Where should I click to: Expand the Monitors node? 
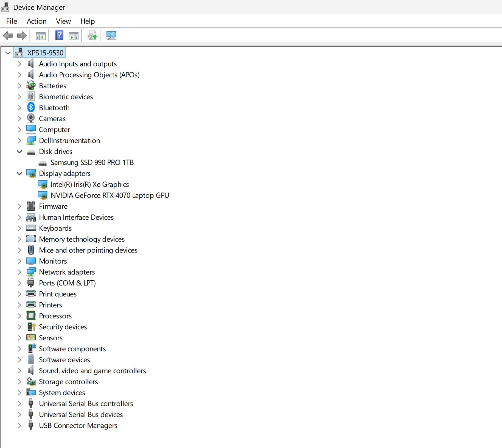click(19, 261)
